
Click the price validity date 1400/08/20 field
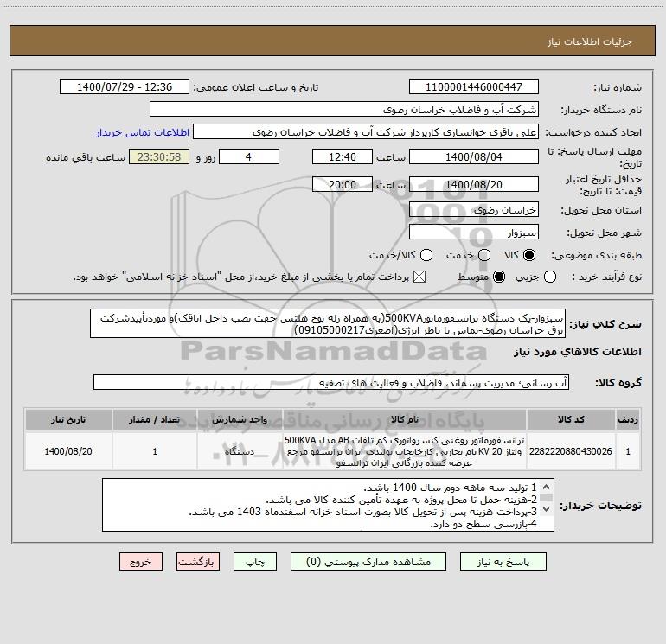click(474, 184)
